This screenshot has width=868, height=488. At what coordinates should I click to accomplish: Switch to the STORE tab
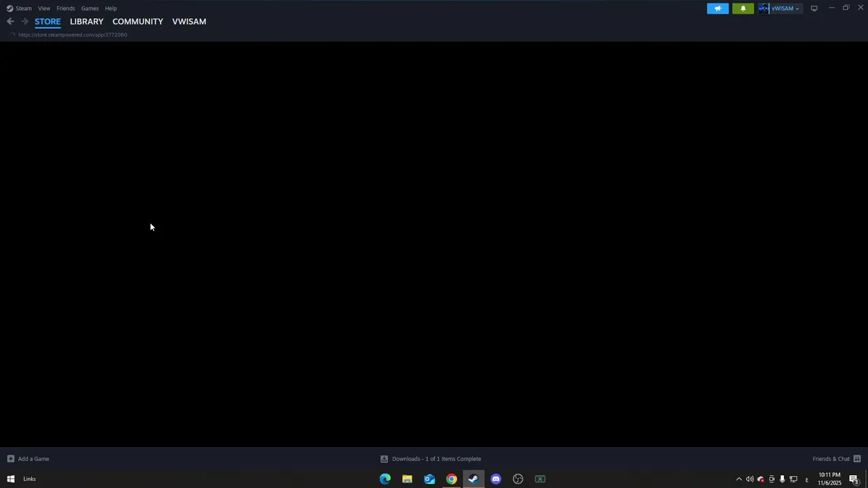pos(47,22)
